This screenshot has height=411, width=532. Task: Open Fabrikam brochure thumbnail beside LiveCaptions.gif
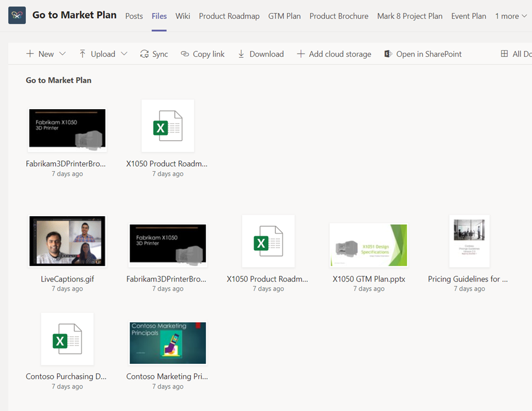[x=168, y=245]
